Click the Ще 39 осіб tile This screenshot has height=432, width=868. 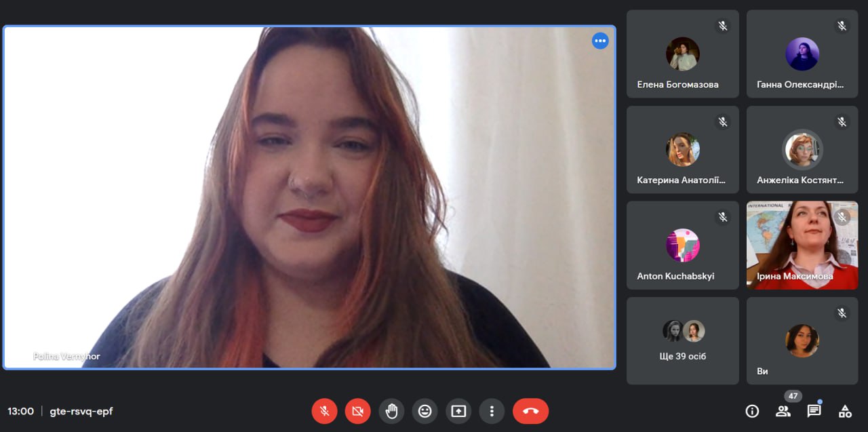(682, 340)
